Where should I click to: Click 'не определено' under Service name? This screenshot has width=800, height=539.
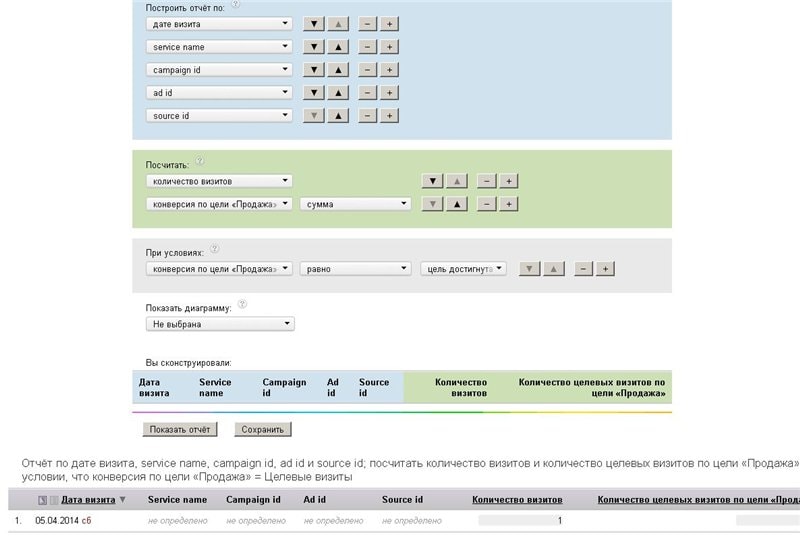tap(178, 521)
